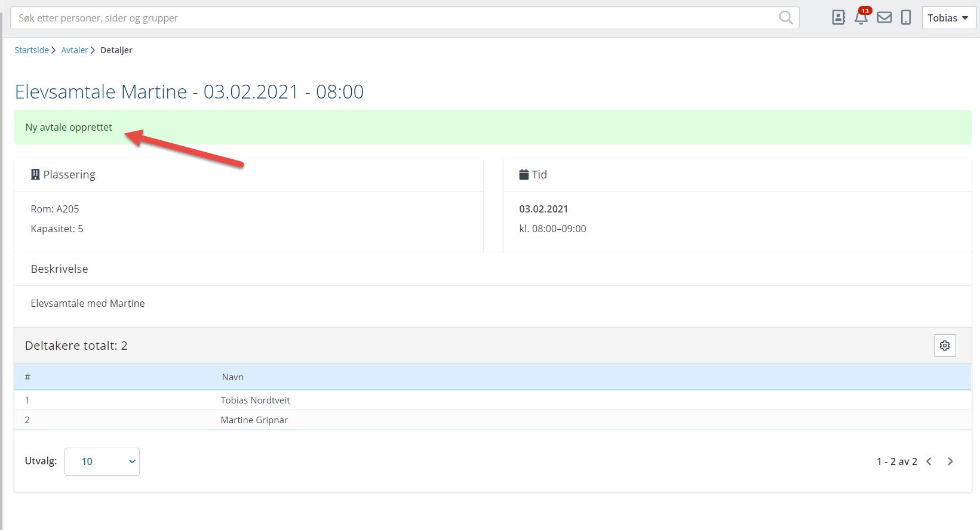Open the Tobias user menu dropdown
The height and width of the screenshot is (530, 980).
click(x=948, y=18)
